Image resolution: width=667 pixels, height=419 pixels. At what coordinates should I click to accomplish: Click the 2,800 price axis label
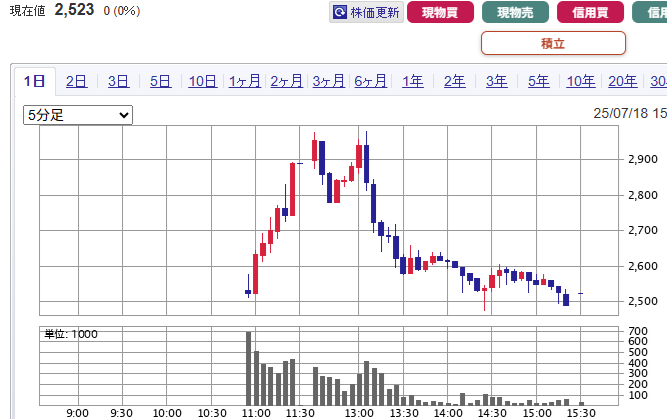pyautogui.click(x=643, y=195)
